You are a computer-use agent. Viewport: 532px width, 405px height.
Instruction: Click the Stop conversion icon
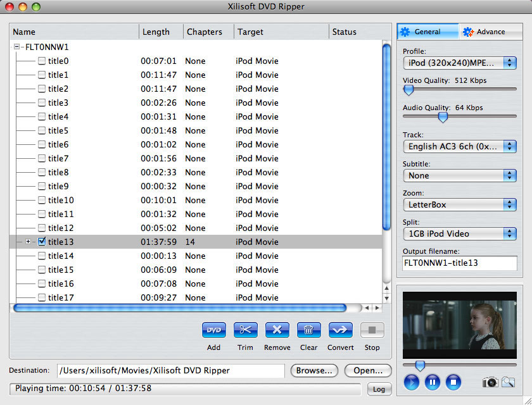tap(372, 330)
